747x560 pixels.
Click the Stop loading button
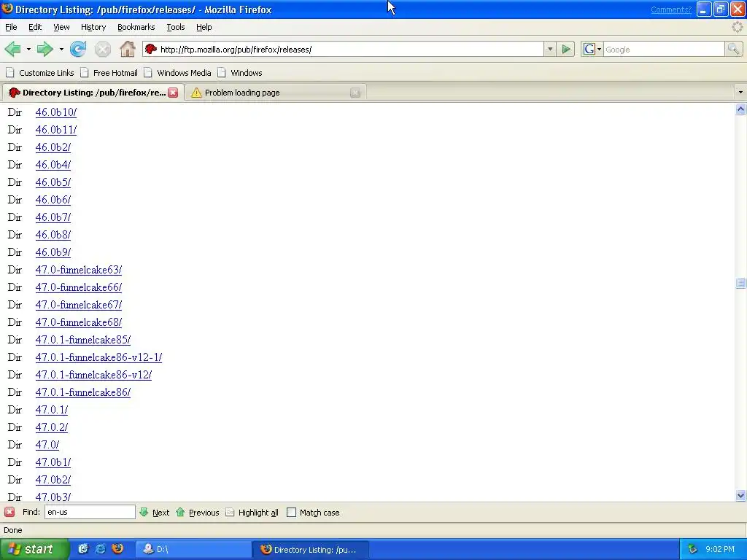coord(102,49)
